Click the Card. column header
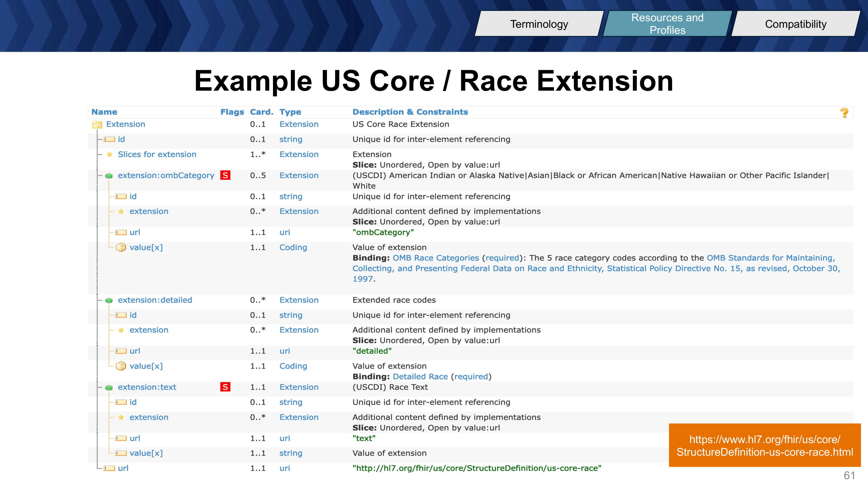The width and height of the screenshot is (868, 488). (261, 112)
